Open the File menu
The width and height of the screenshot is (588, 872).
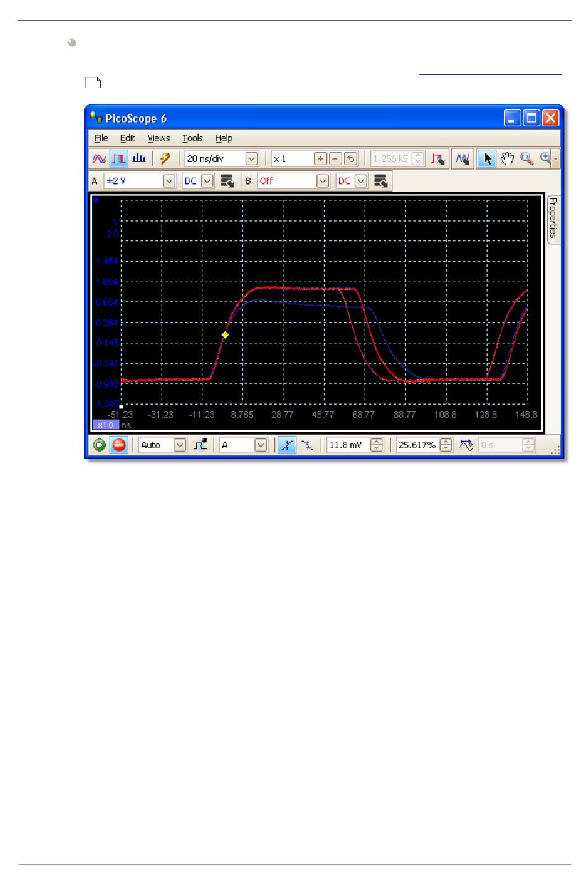point(101,138)
